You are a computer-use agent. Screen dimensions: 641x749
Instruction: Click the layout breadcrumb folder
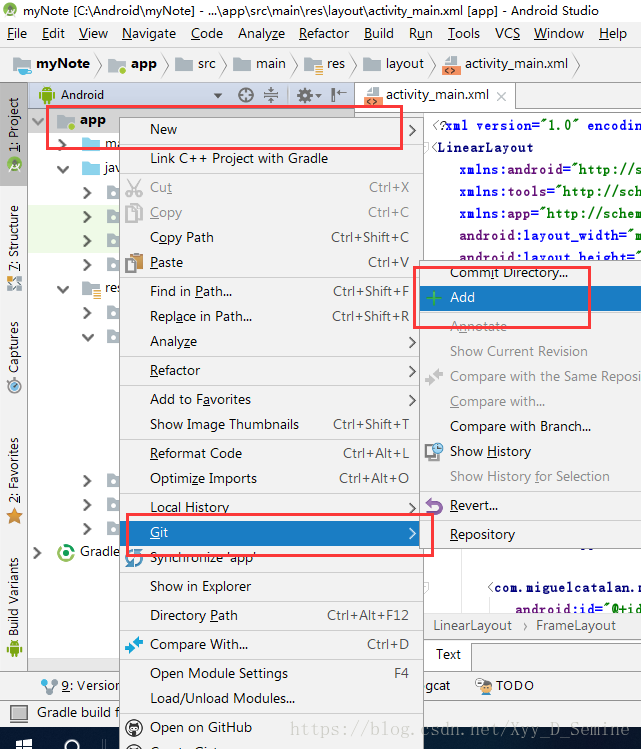(394, 64)
